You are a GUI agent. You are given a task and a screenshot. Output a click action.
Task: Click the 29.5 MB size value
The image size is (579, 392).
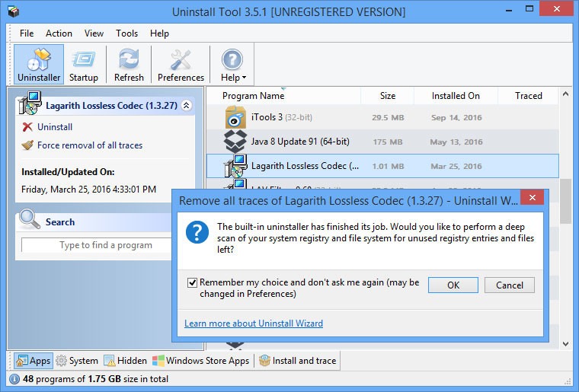pos(388,118)
